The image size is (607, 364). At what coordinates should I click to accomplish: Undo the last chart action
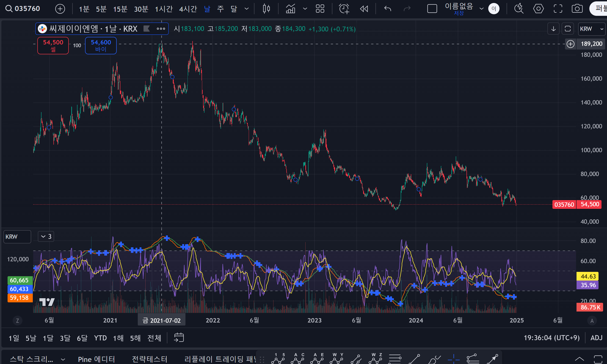click(x=387, y=9)
